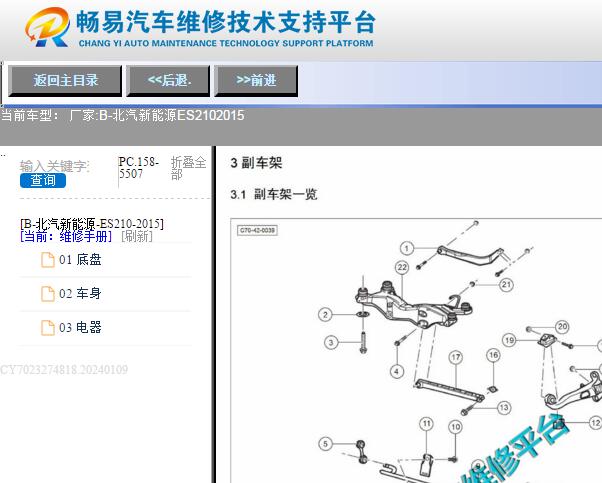Click the 刷新 refresh link
The height and width of the screenshot is (483, 602).
pos(137,236)
